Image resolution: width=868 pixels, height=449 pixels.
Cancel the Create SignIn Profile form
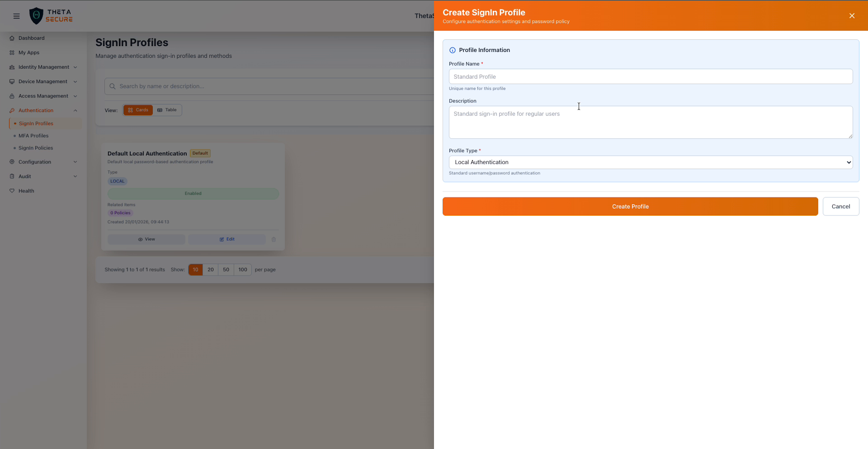(x=840, y=206)
